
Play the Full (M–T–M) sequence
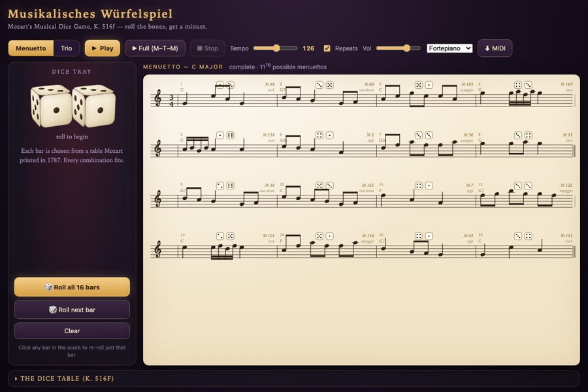(155, 48)
